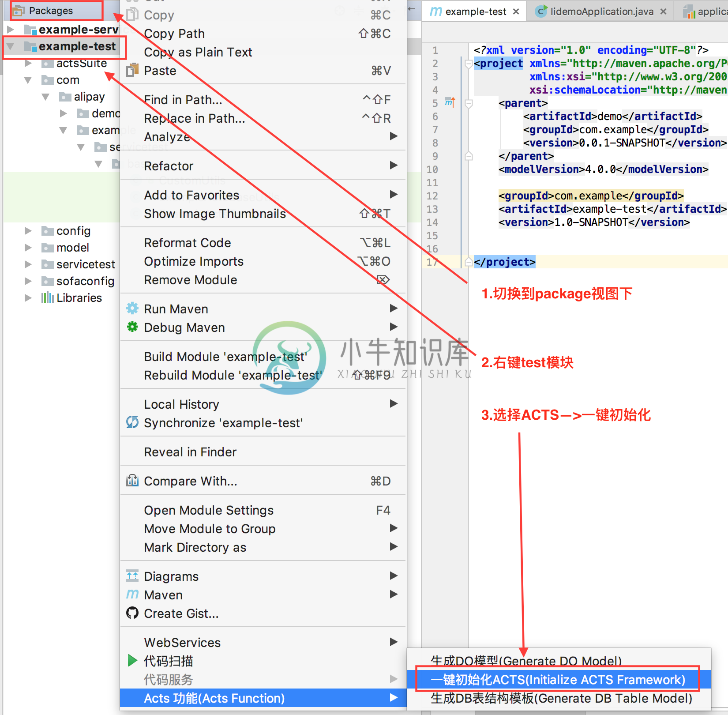Click the closing </project> tag
The width and height of the screenshot is (728, 715).
point(504,262)
